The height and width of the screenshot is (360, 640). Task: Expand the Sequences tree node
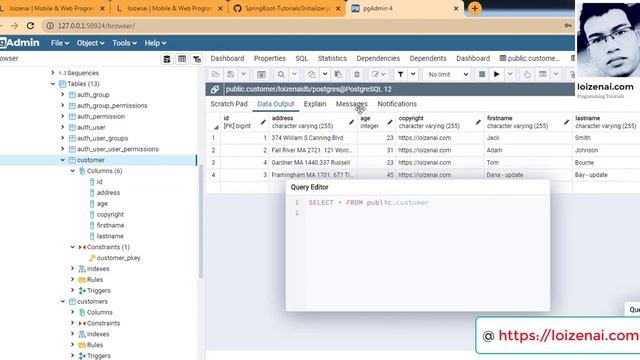tap(53, 73)
